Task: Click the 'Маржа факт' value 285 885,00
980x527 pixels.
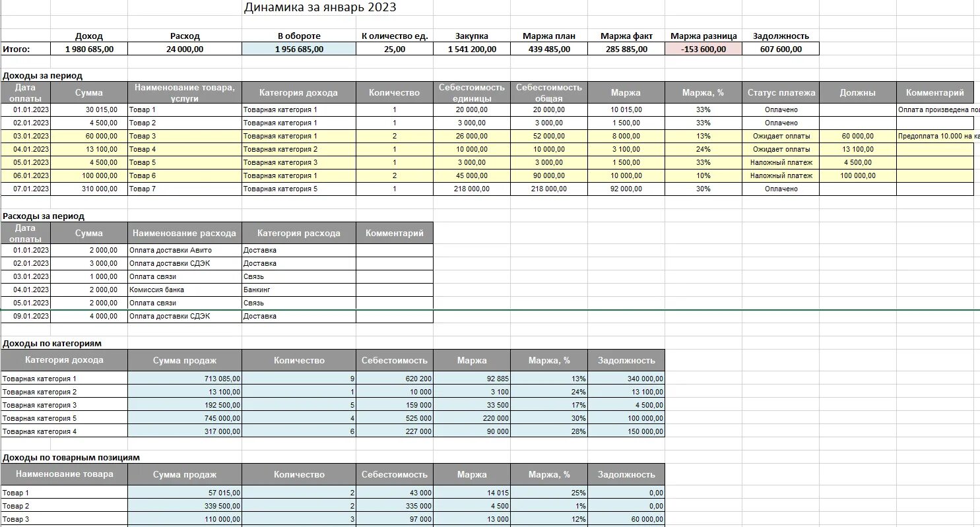Action: pos(626,49)
